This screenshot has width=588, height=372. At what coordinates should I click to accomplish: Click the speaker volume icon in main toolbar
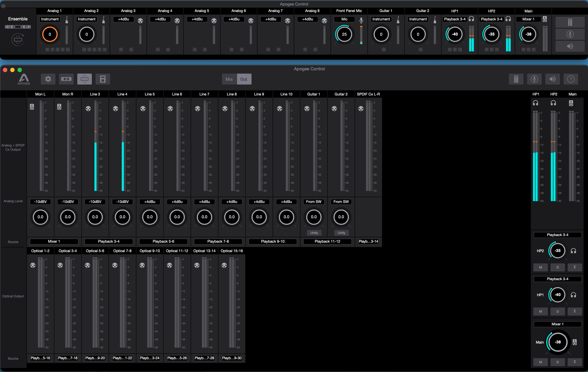tap(552, 79)
